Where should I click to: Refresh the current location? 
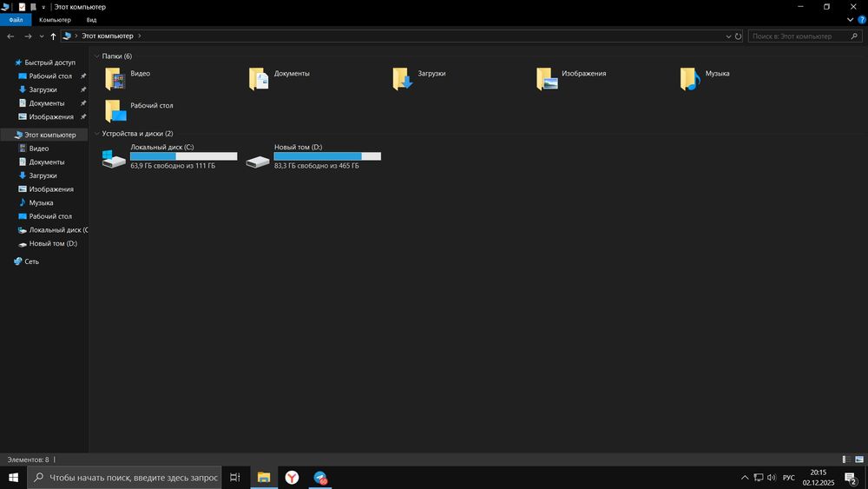(738, 36)
